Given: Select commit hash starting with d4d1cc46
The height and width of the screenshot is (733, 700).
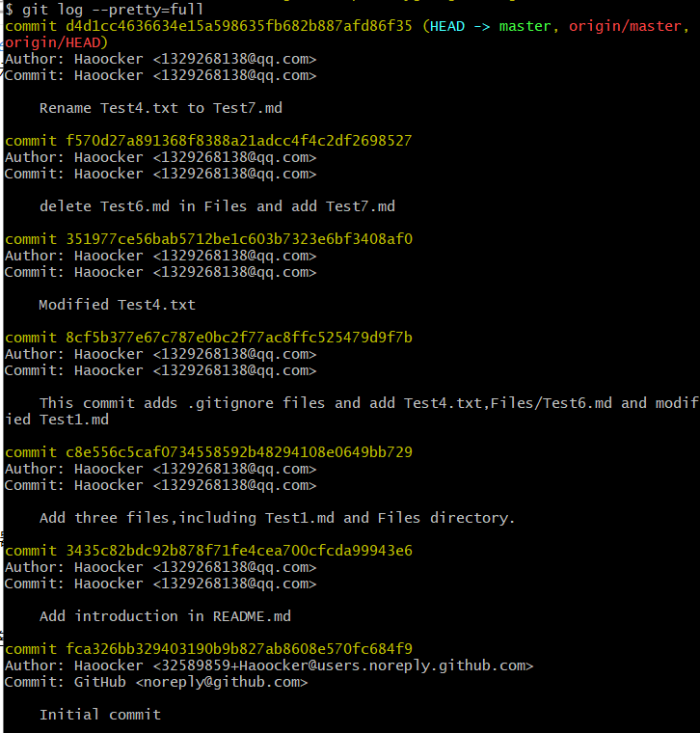Looking at the screenshot, I should pos(238,26).
